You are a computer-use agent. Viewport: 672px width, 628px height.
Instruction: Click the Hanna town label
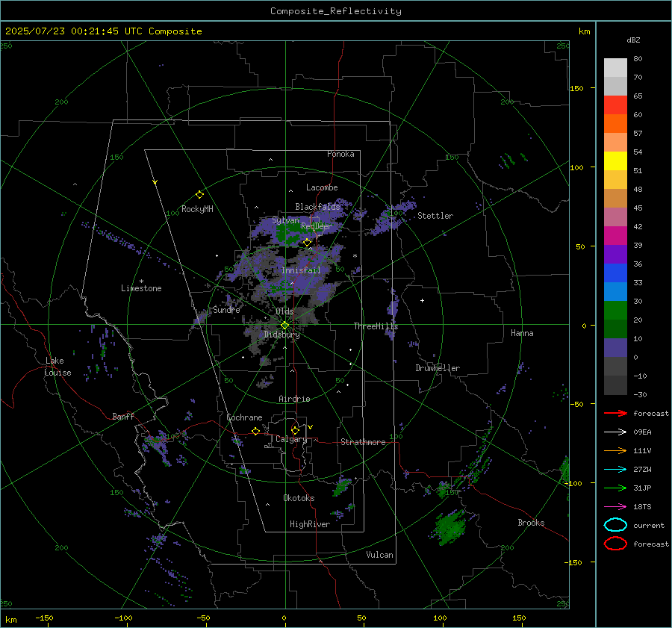[522, 333]
